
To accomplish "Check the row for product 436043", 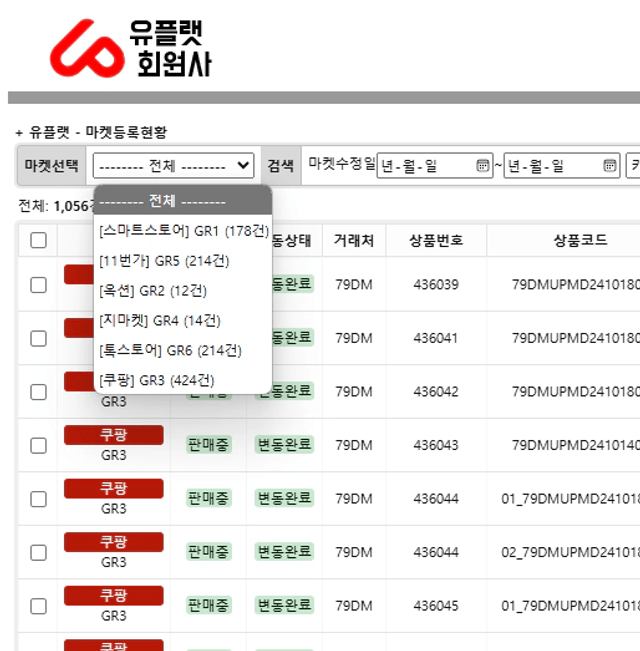I will 38,445.
